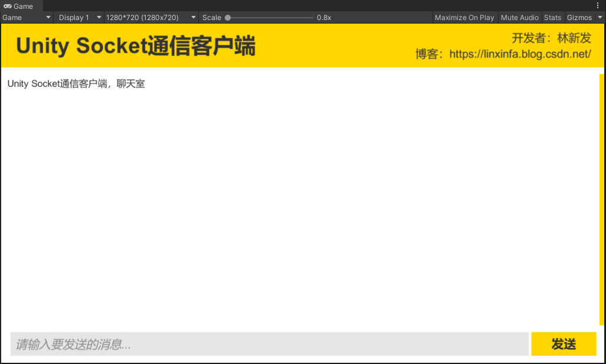Screen dimensions: 606x364
Task: Click the yellow 发送 send button
Action: coord(564,344)
